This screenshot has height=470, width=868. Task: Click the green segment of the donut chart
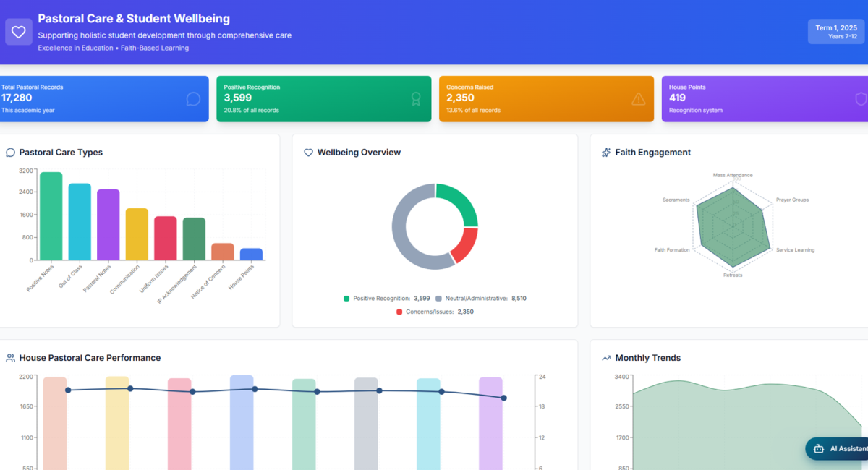pyautogui.click(x=462, y=201)
